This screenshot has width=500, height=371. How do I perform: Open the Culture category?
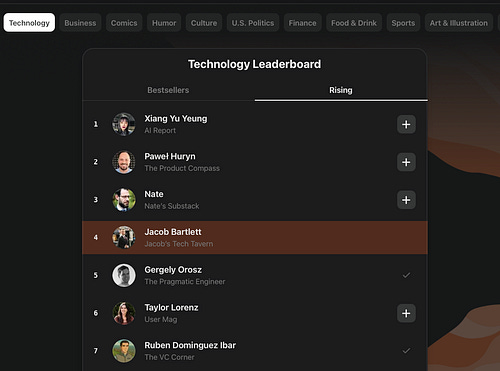(x=204, y=23)
